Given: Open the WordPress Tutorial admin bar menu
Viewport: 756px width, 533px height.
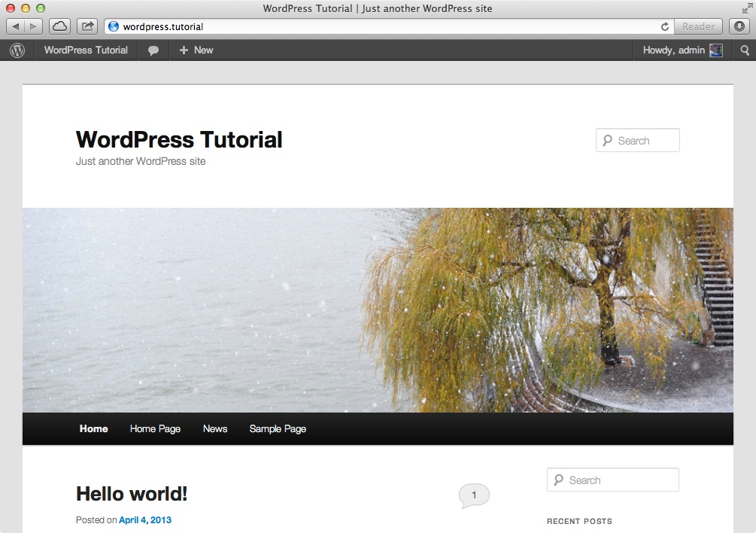Looking at the screenshot, I should coord(86,50).
